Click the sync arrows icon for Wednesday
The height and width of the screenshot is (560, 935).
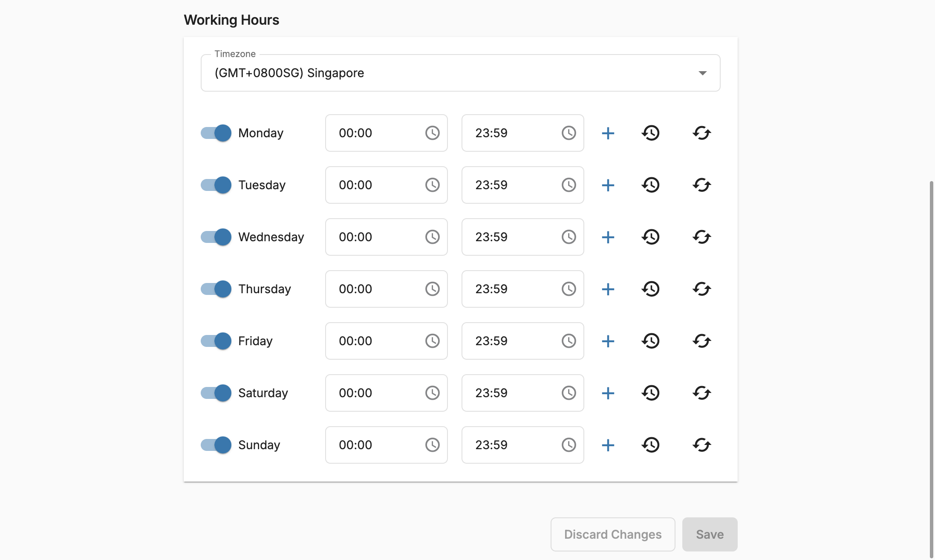(x=701, y=237)
